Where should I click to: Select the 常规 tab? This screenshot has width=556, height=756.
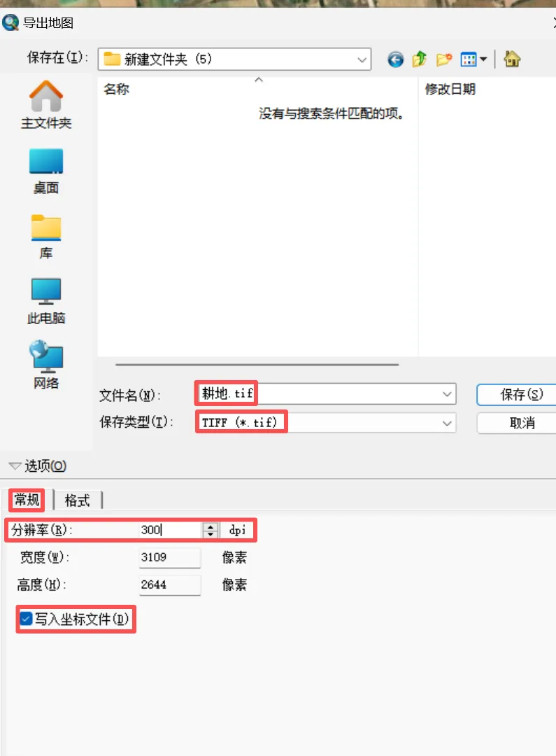[27, 500]
